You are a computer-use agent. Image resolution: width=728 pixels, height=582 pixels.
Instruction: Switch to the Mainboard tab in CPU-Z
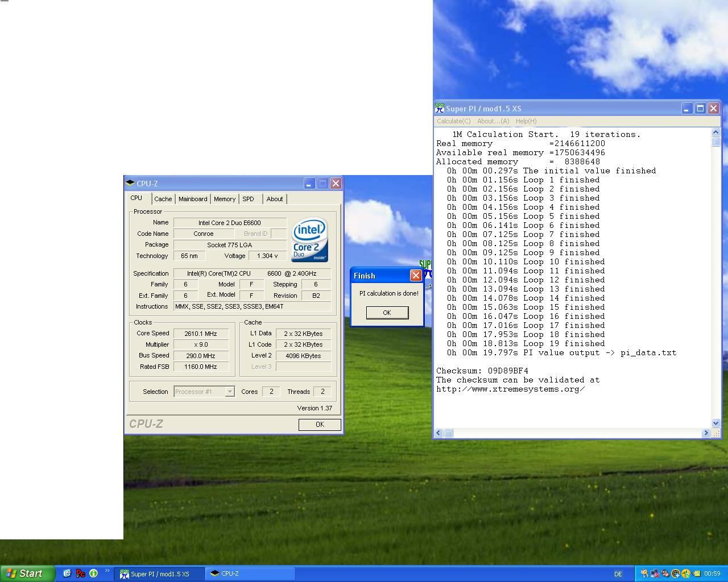pos(193,199)
